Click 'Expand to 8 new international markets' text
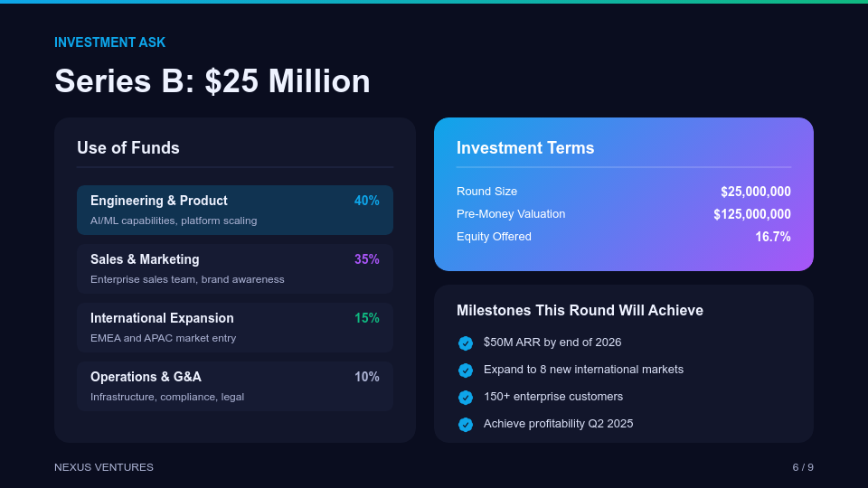868x488 pixels. pos(583,370)
